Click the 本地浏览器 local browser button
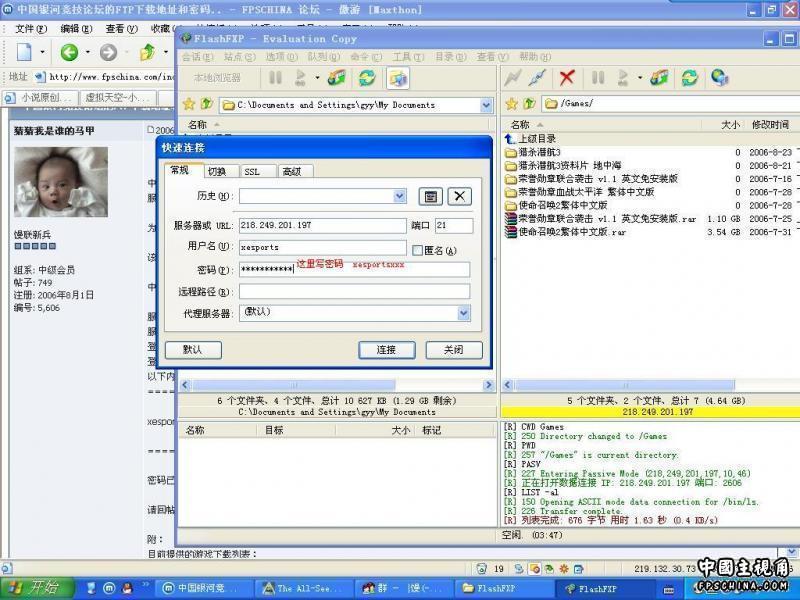Image resolution: width=800 pixels, height=600 pixels. pos(217,78)
